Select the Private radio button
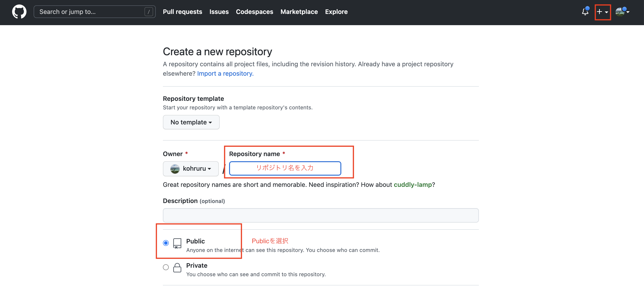The image size is (644, 287). [x=166, y=267]
